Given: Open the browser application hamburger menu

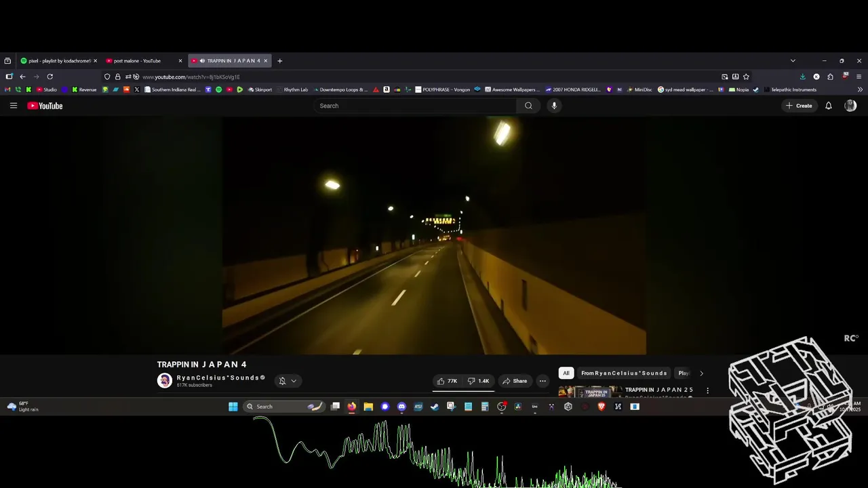Looking at the screenshot, I should pos(859,77).
